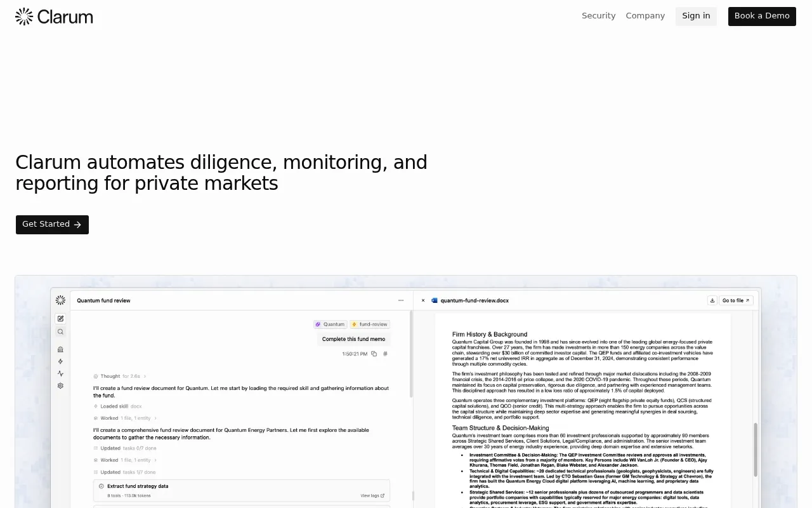Click the Firm History & Background heading
Image resolution: width=812 pixels, height=508 pixels.
click(490, 334)
